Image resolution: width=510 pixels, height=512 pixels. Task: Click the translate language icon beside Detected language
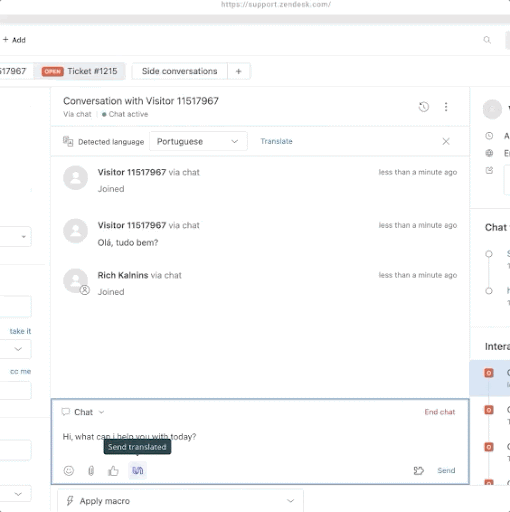tap(68, 141)
